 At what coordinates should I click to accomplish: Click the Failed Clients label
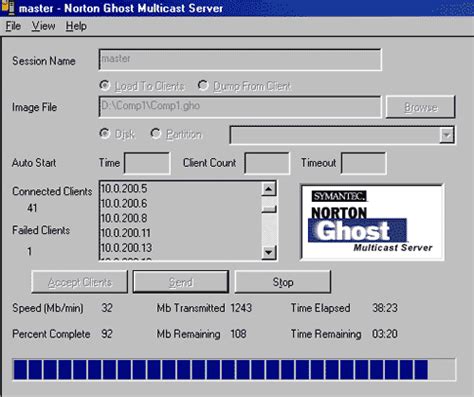[41, 230]
